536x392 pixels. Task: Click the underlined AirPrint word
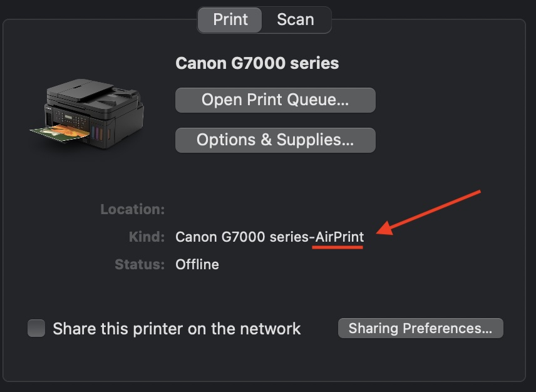pos(339,237)
